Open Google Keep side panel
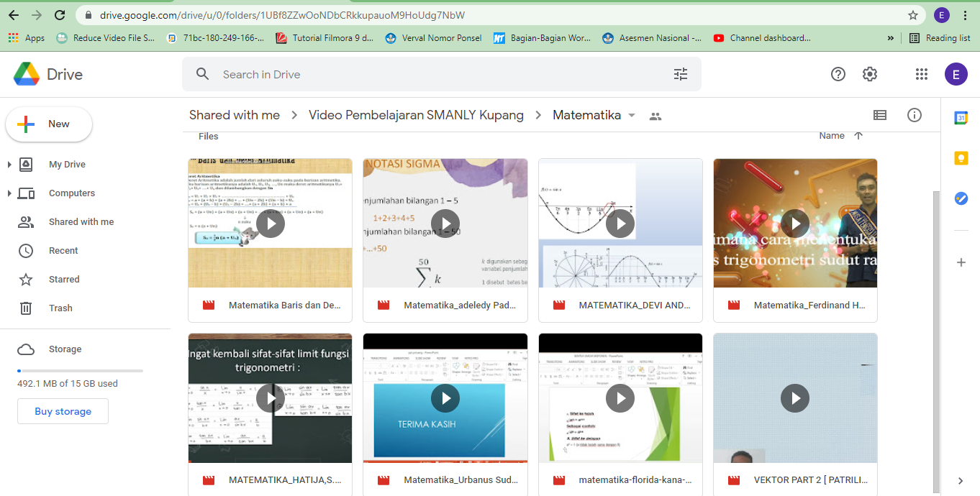The image size is (980, 496). point(961,158)
